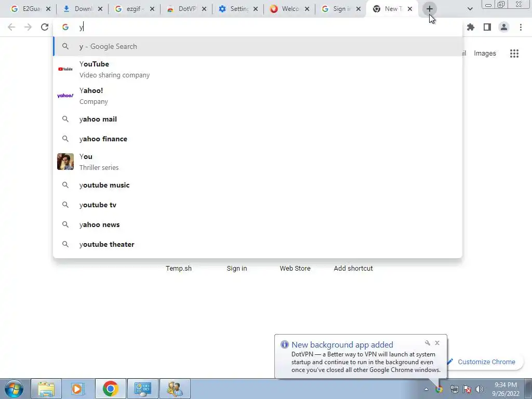
Task: Choose the YouTube video sharing suggestion
Action: tap(258, 69)
